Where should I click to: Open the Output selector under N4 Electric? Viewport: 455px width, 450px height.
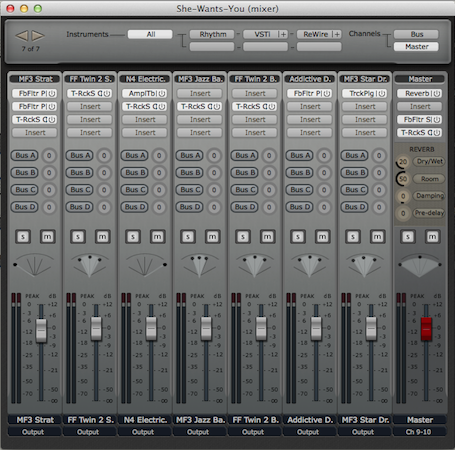(x=145, y=432)
